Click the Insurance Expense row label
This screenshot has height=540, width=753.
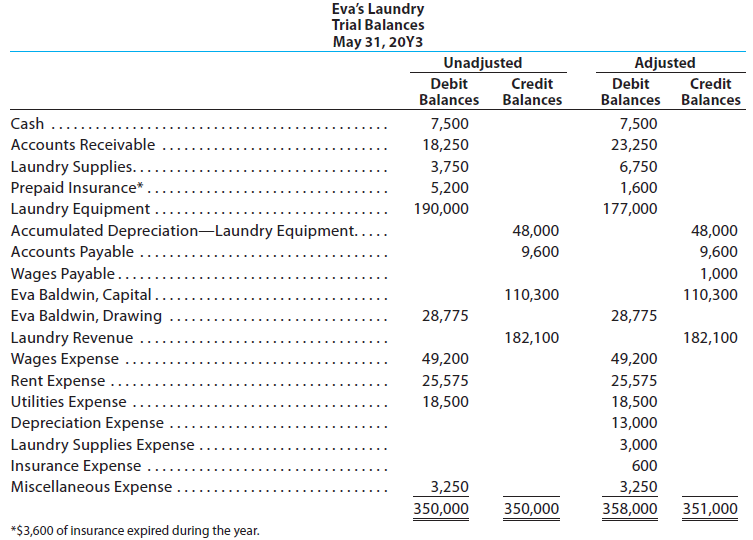tap(76, 466)
